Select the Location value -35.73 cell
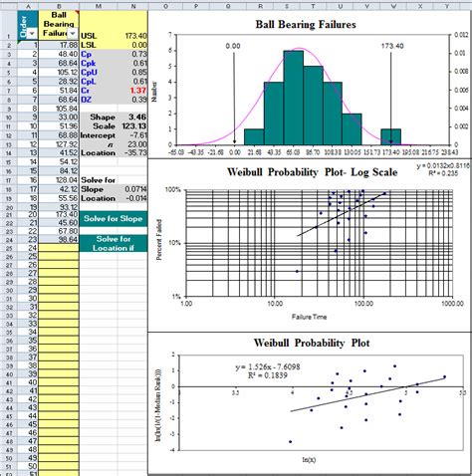This screenshot has height=476, width=472. coord(132,153)
